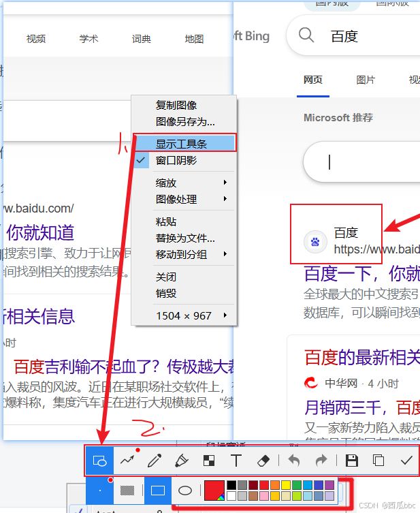Switch to 图片 tab in Bing window
Image resolution: width=420 pixels, height=513 pixels.
(366, 80)
